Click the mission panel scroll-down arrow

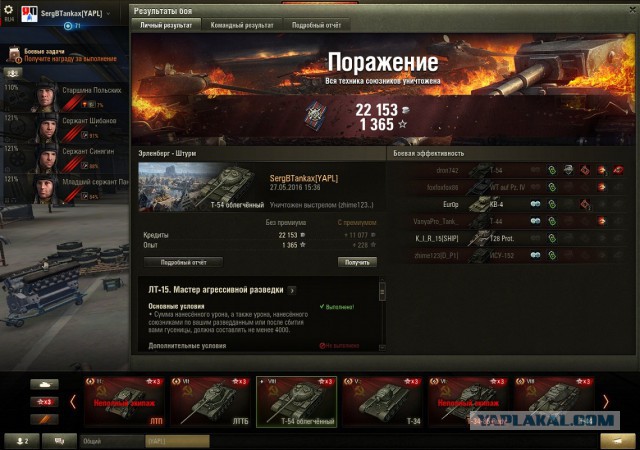click(382, 348)
